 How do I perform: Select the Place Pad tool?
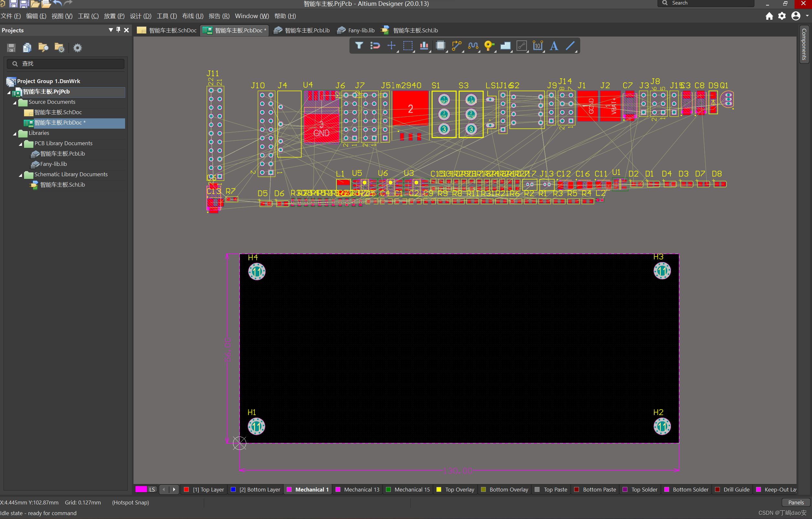489,46
